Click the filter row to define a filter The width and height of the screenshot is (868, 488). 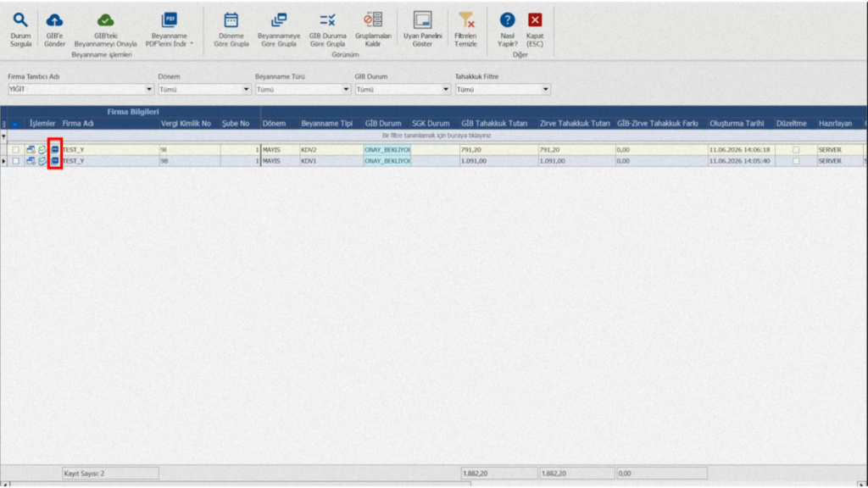[437, 136]
